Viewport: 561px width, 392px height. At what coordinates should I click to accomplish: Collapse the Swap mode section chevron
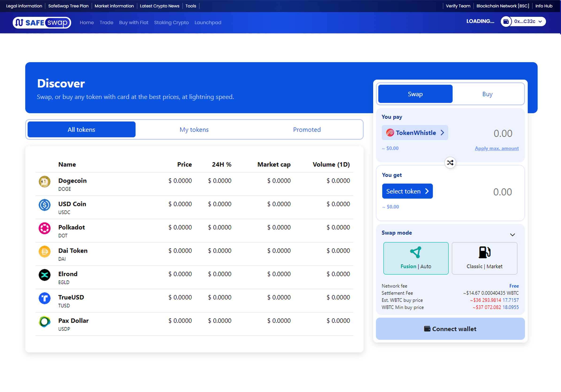(x=512, y=235)
